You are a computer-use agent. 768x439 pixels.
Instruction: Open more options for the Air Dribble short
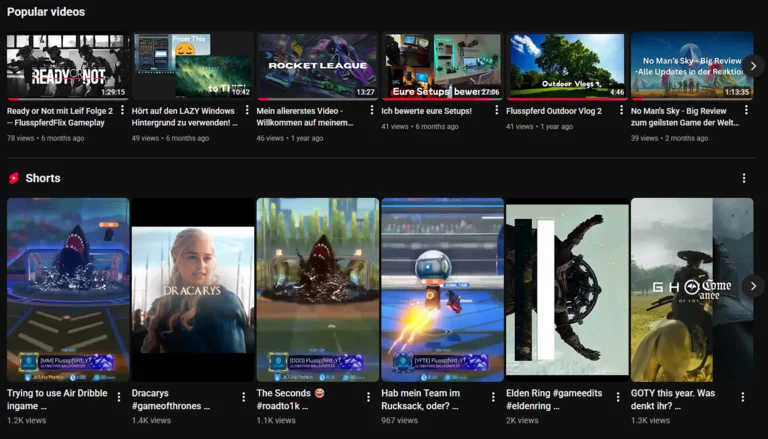pyautogui.click(x=119, y=397)
